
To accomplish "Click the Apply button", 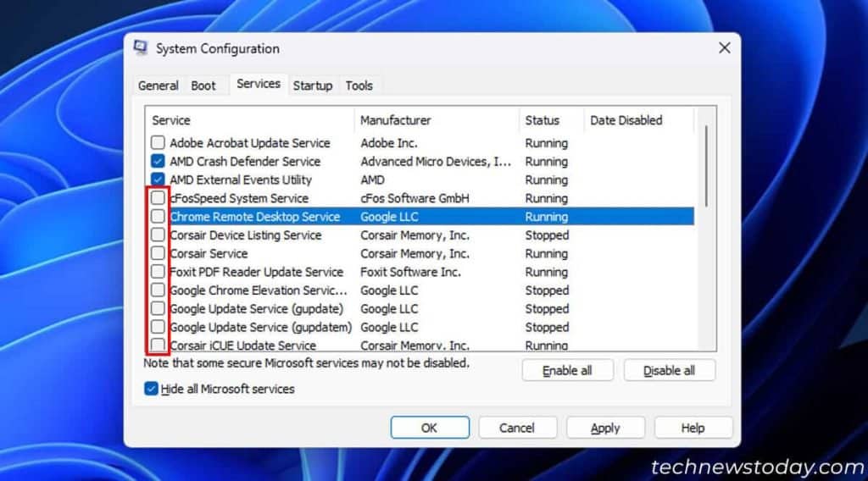I will click(605, 428).
